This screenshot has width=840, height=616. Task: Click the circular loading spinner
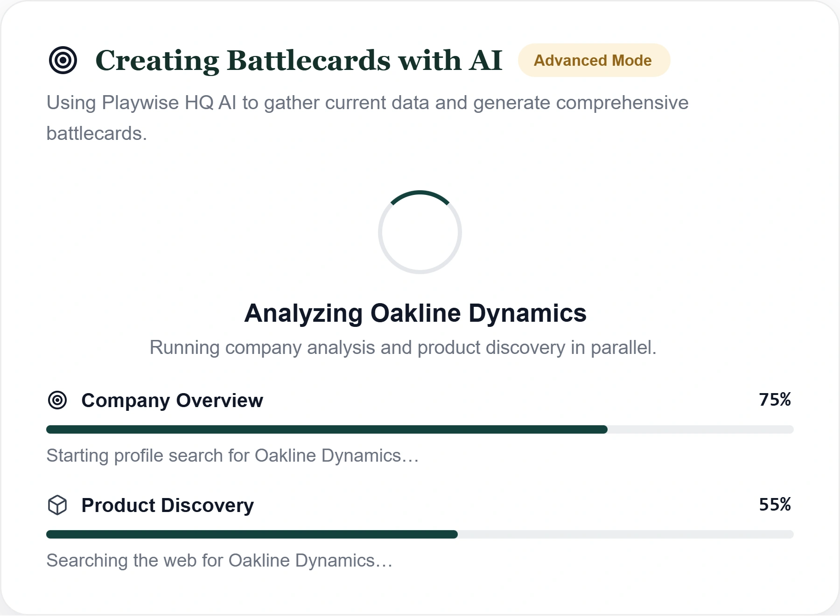420,232
